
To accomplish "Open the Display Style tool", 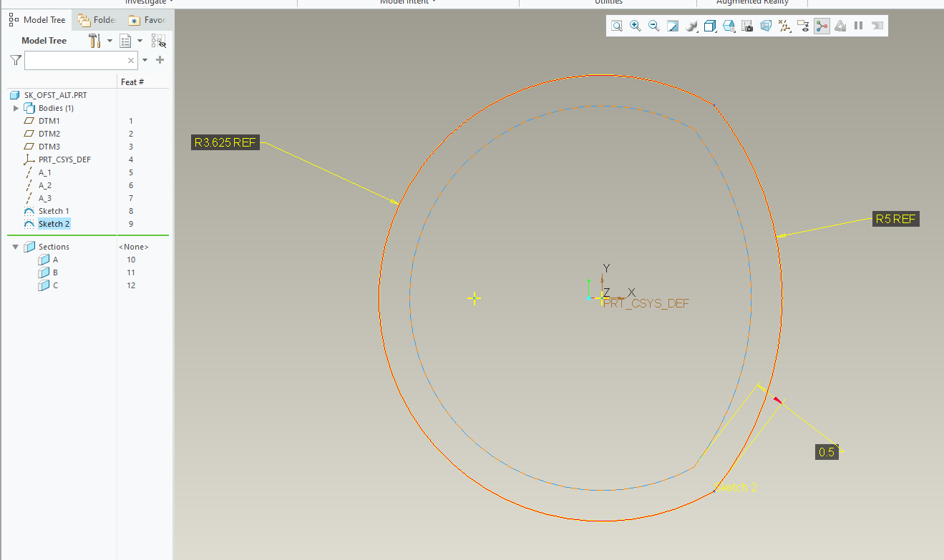I will 691,25.
